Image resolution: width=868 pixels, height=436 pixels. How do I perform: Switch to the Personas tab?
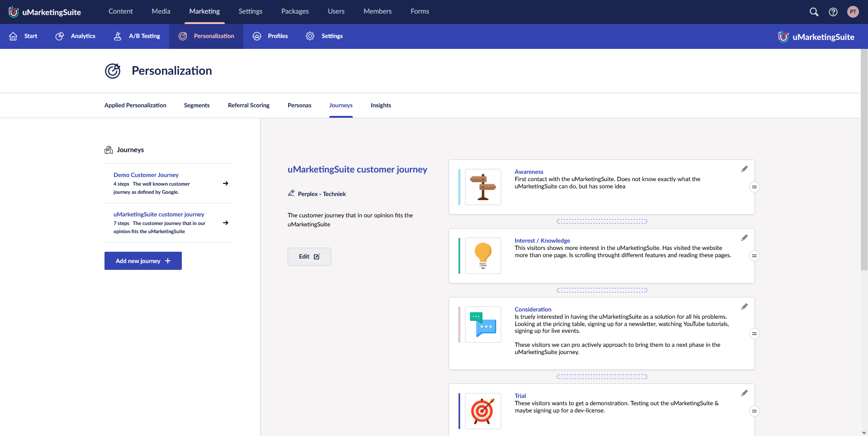[x=299, y=105]
